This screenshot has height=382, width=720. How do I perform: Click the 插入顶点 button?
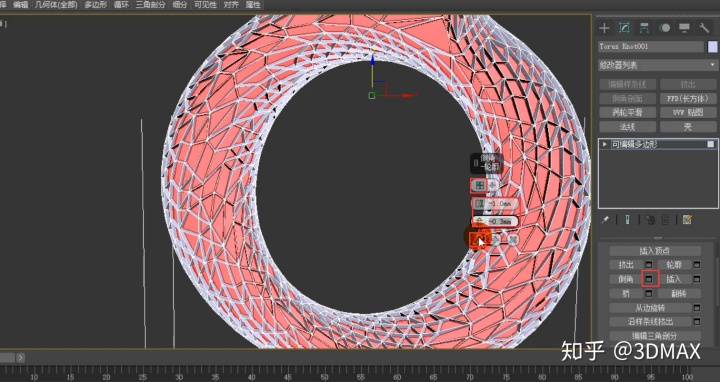[x=655, y=251]
